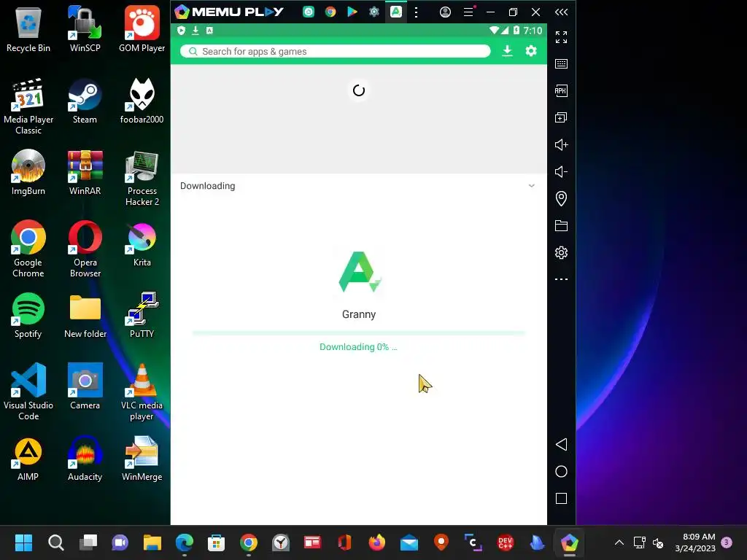Toggle MEmu fullscreen mode icon
This screenshot has height=560, width=747.
[x=561, y=36]
